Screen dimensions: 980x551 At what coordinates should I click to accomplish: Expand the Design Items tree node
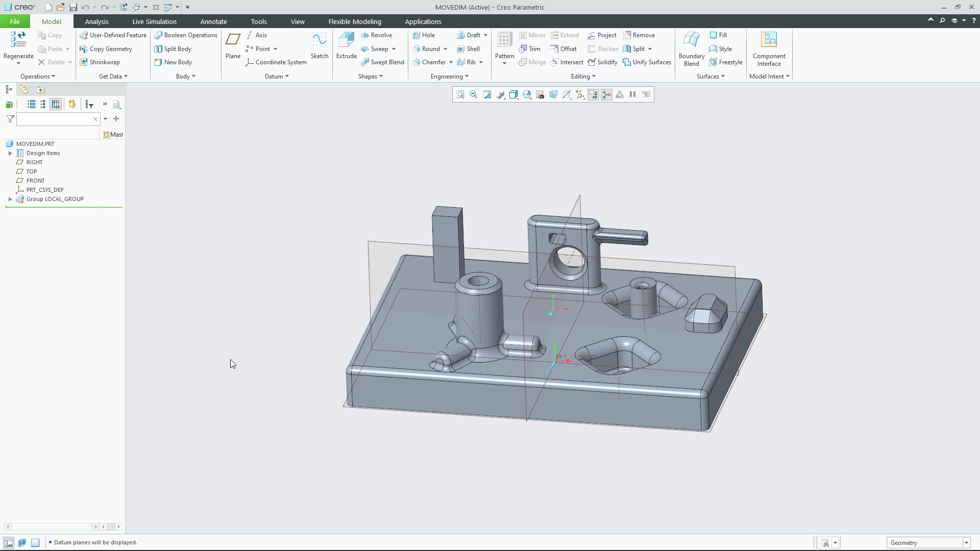(10, 153)
